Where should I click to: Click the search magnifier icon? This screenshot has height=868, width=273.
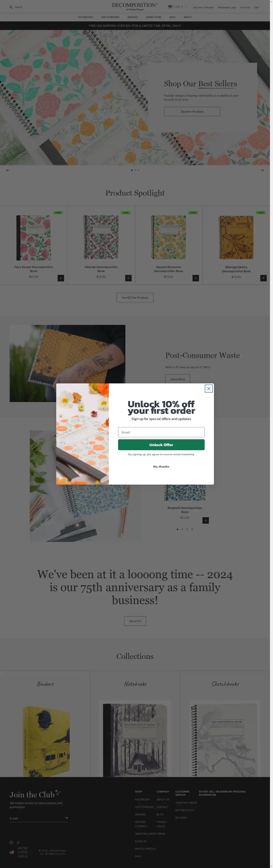point(11,7)
